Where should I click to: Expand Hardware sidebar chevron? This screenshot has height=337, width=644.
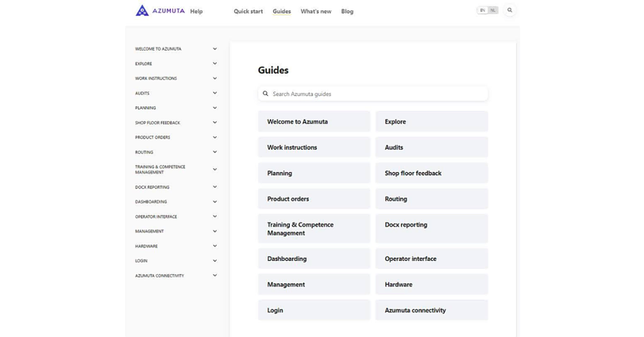coord(215,246)
